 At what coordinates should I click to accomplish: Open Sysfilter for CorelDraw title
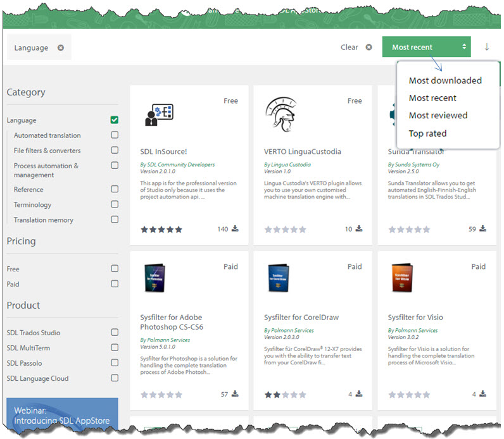point(301,318)
